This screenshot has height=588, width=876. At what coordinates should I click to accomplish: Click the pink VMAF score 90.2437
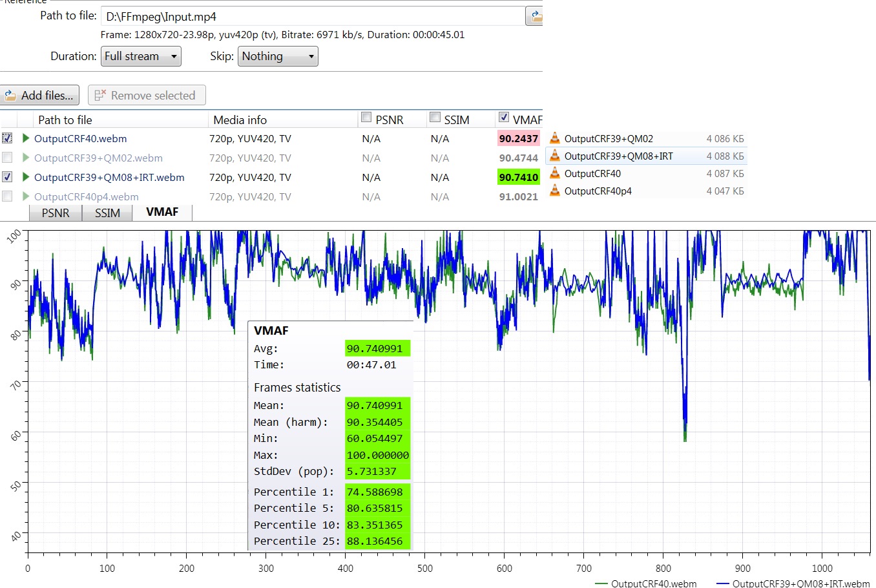coord(518,138)
